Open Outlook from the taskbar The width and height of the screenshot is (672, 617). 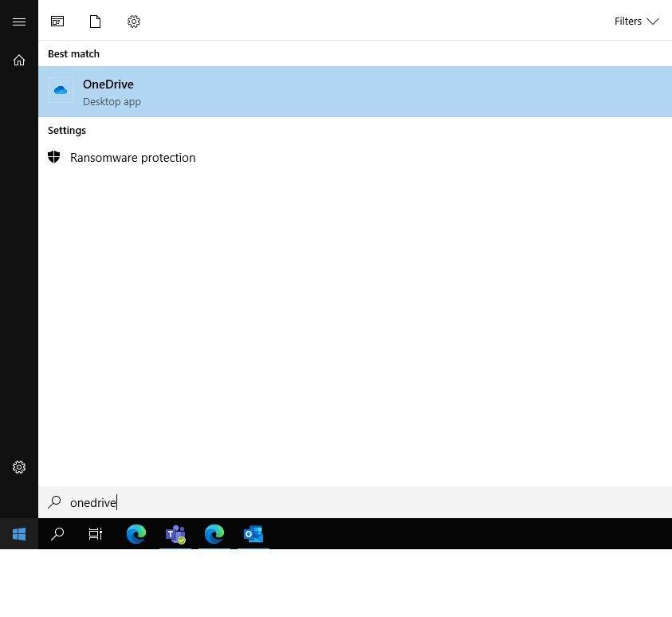(x=253, y=534)
